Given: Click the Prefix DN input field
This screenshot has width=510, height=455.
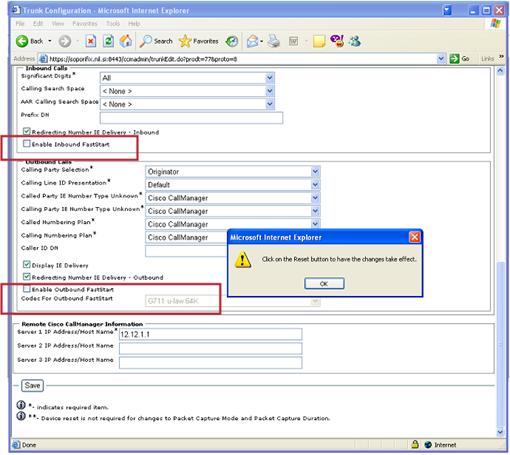Looking at the screenshot, I should tap(191, 118).
